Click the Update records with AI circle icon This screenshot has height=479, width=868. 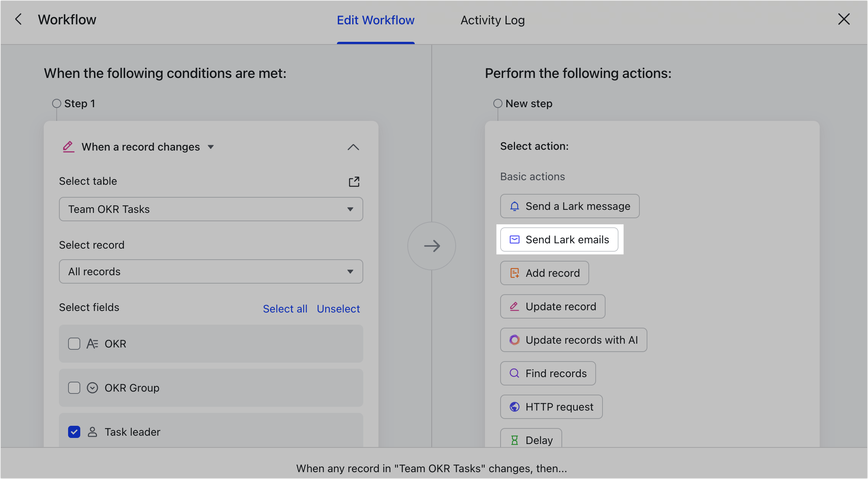point(515,340)
